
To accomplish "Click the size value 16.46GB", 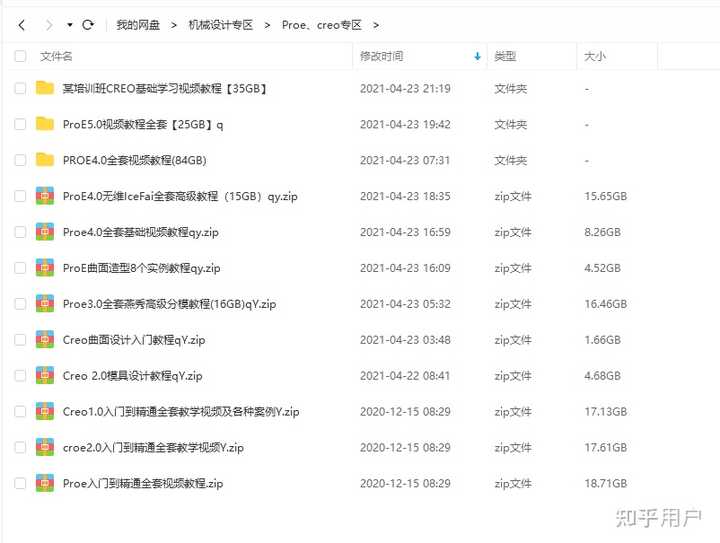I will pyautogui.click(x=606, y=304).
